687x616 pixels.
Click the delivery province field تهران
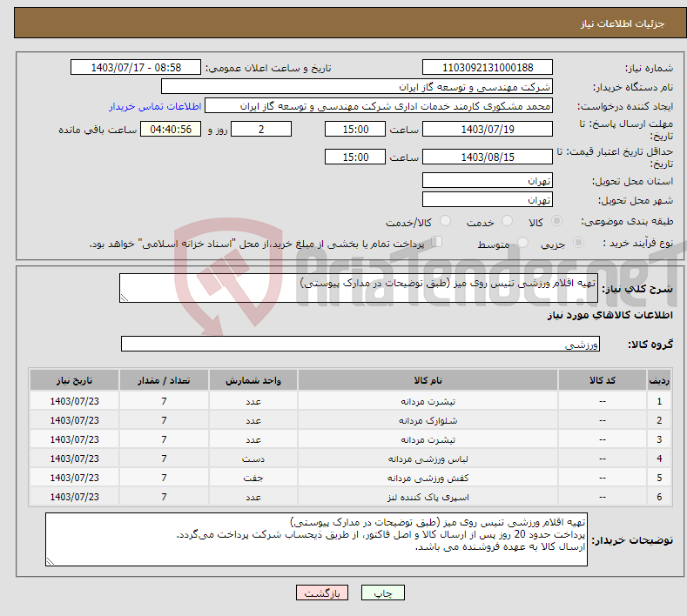(488, 180)
